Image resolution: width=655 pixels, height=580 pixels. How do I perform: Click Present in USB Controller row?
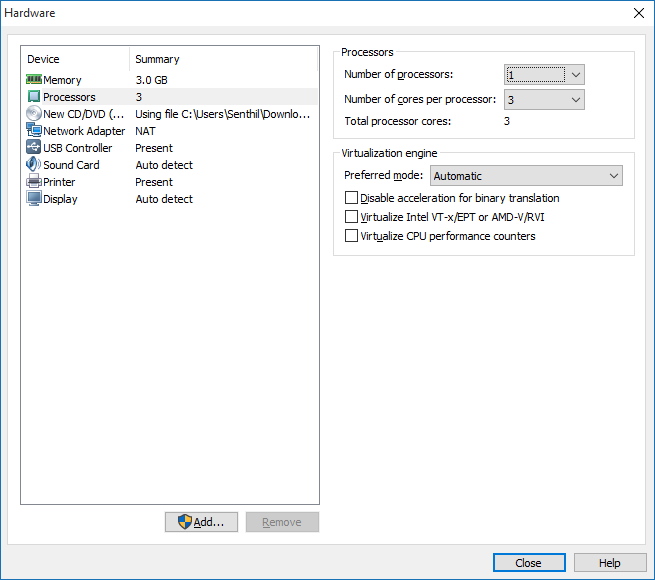coord(154,148)
